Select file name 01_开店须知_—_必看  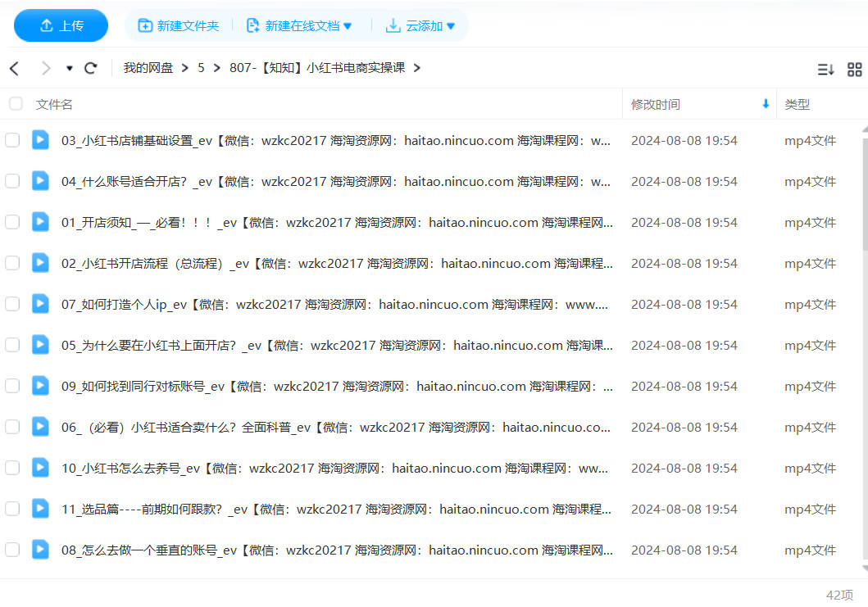337,223
